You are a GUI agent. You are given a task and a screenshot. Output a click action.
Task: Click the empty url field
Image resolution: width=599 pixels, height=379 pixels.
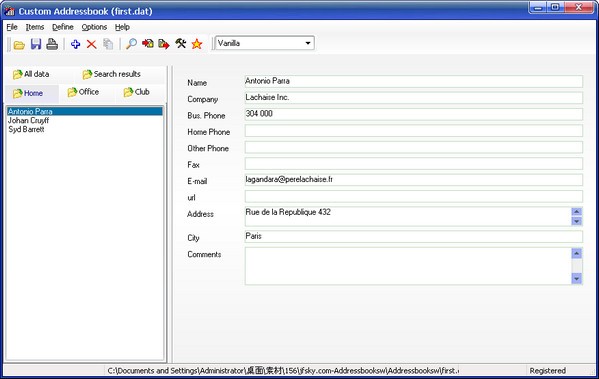[x=414, y=196]
